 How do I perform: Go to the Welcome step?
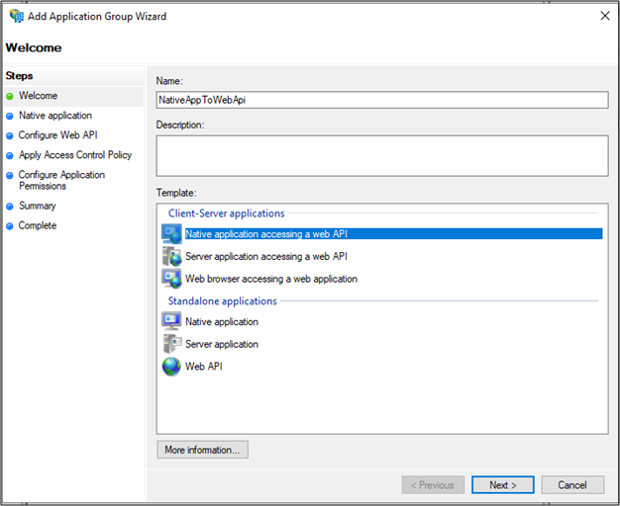click(x=38, y=96)
